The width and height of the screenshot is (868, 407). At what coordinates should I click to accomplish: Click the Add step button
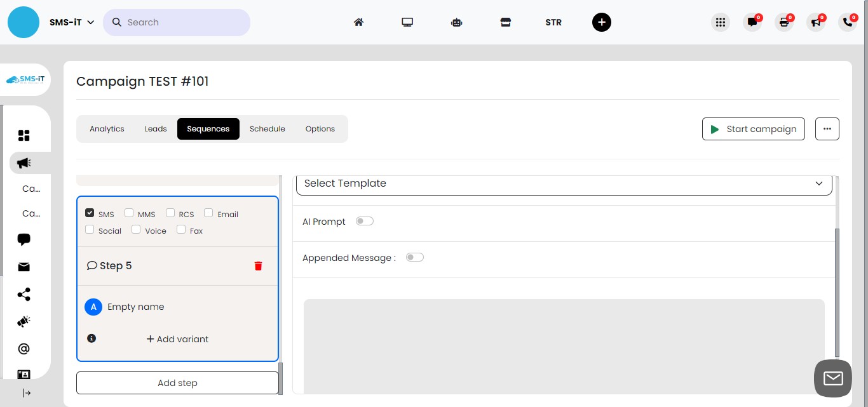point(177,383)
